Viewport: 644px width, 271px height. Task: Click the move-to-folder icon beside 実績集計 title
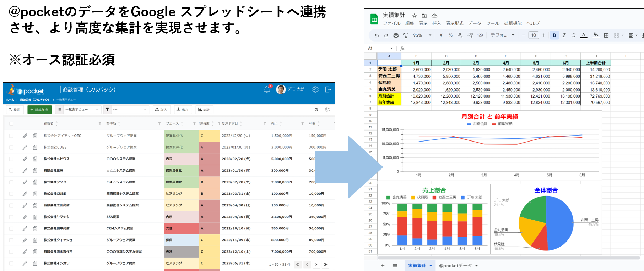click(424, 16)
